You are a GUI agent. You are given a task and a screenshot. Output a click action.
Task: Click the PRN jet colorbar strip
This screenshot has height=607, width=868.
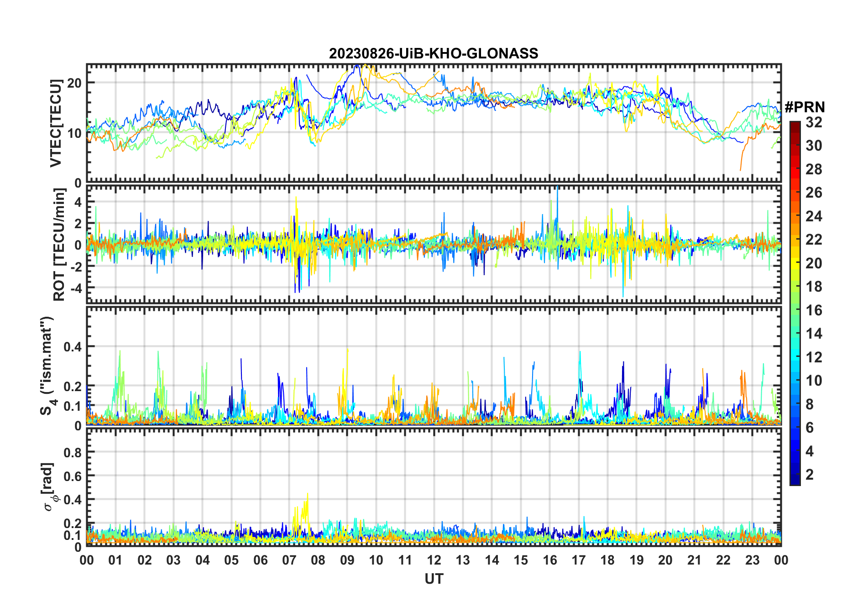click(x=795, y=303)
